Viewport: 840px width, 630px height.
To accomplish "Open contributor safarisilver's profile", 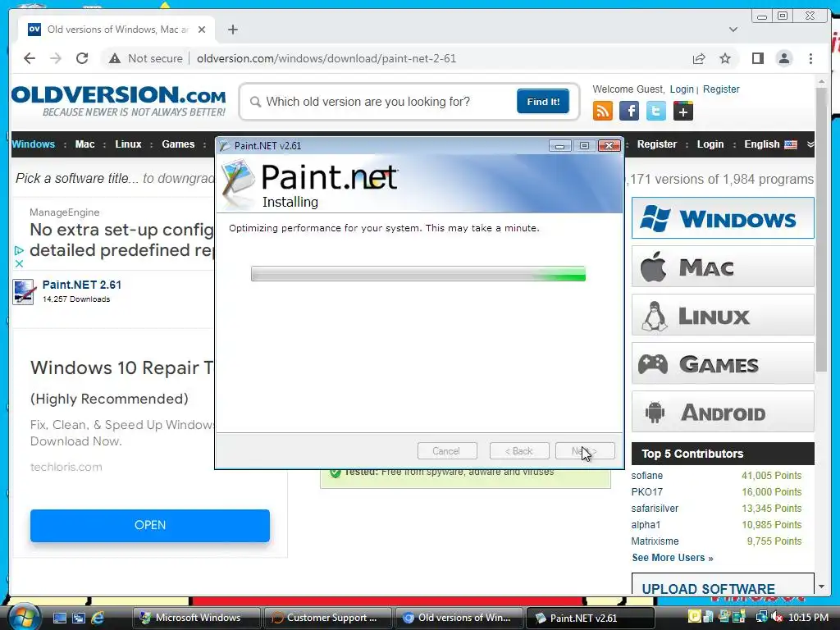I will [655, 509].
